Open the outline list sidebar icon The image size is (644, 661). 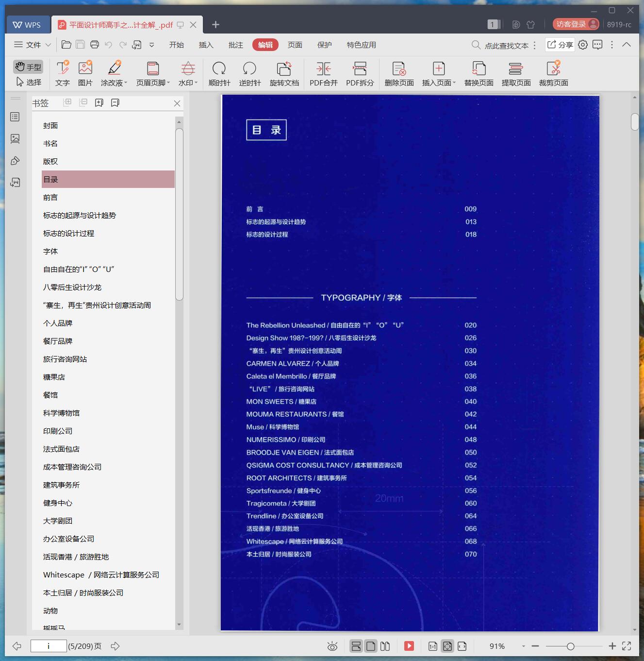[15, 117]
